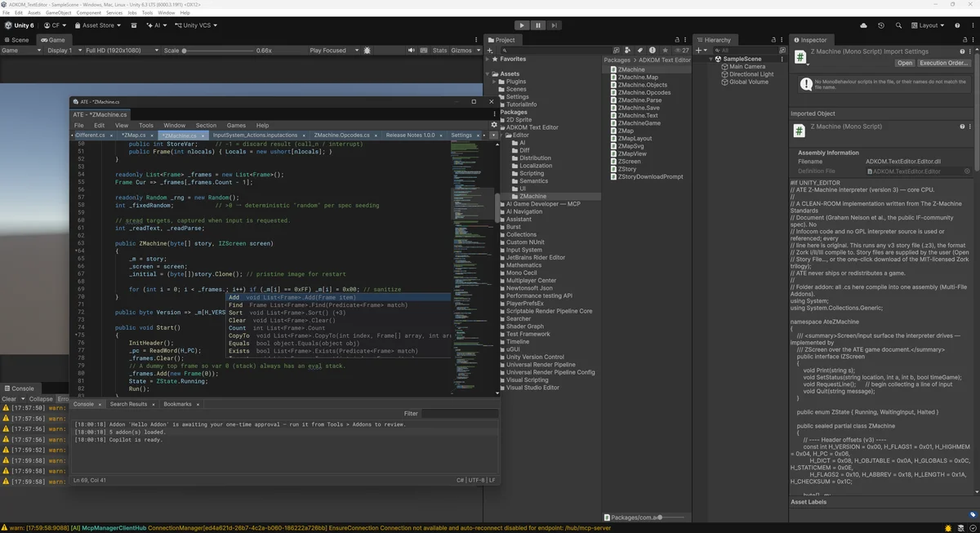The width and height of the screenshot is (980, 533).
Task: Pick 'Clear' in the autocomplete list
Action: (x=338, y=321)
